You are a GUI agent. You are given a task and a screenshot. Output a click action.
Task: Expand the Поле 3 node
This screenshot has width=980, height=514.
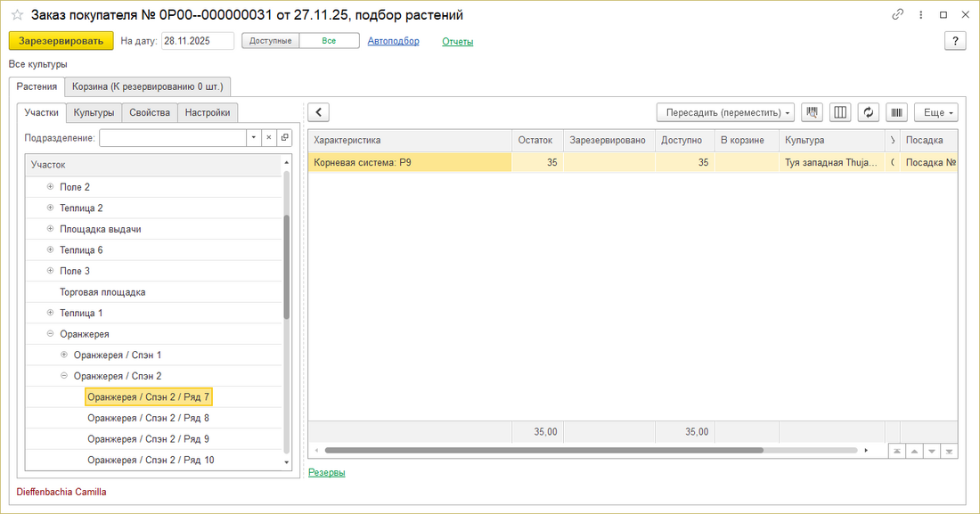pos(50,271)
